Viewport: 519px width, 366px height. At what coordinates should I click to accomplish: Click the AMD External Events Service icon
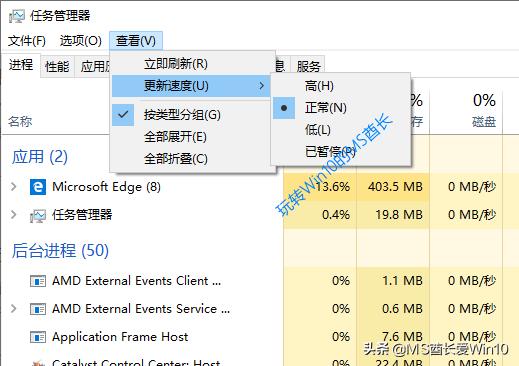[38, 309]
